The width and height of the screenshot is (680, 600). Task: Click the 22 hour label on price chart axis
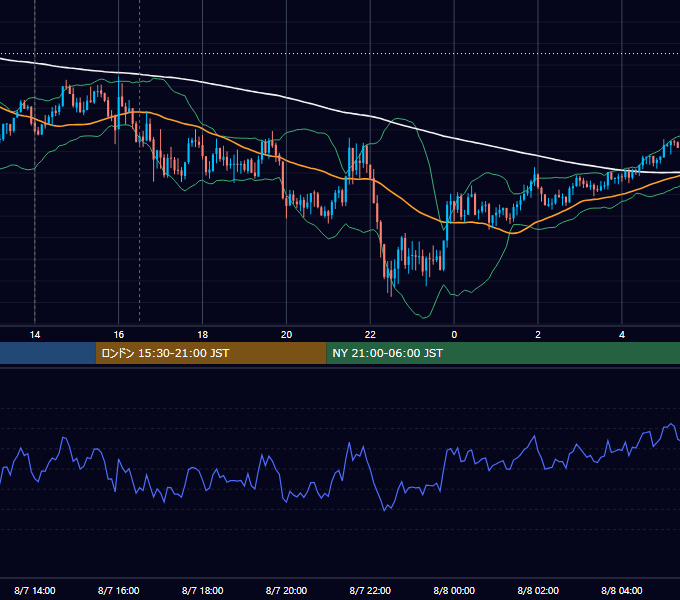pyautogui.click(x=370, y=335)
